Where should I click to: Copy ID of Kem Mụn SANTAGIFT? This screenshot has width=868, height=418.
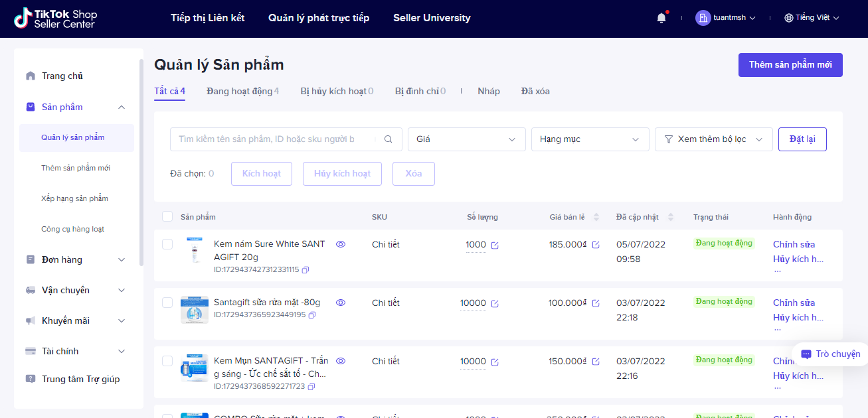point(311,386)
